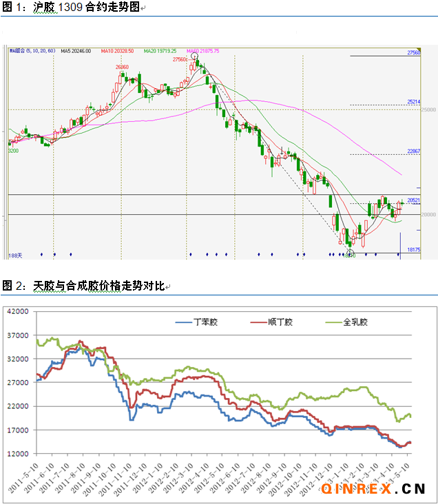Image resolution: width=438 pixels, height=504 pixels.
Task: Click the 图 2 天胶与合成胶价格走势对比 heading
Action: pos(83,285)
